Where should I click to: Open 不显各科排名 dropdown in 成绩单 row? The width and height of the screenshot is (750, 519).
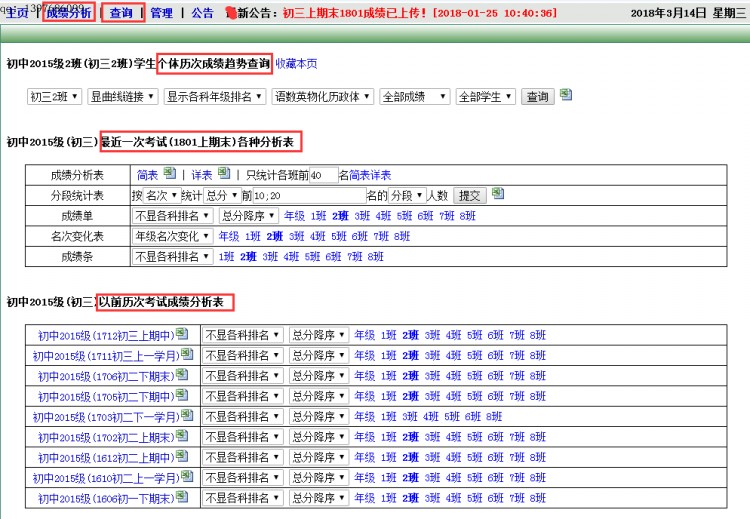pos(172,216)
